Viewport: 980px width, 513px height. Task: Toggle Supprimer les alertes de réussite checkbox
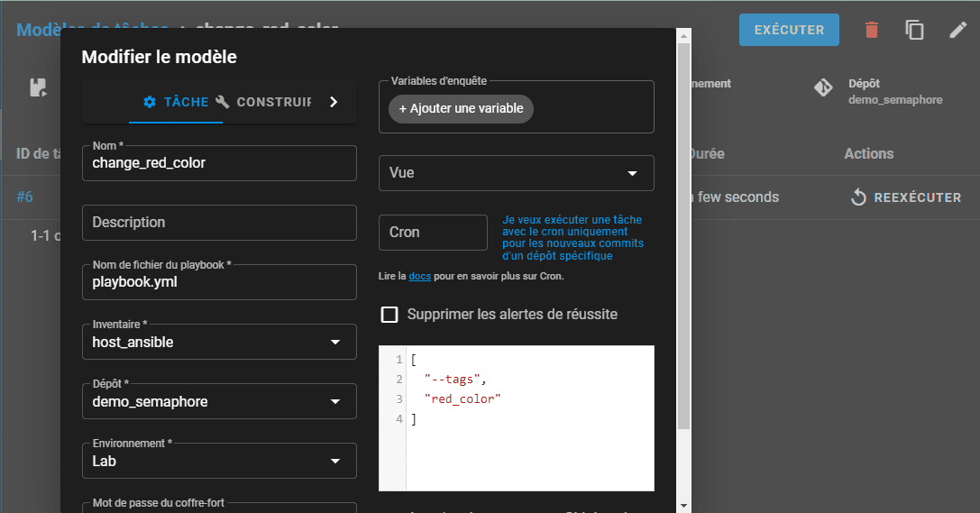389,315
